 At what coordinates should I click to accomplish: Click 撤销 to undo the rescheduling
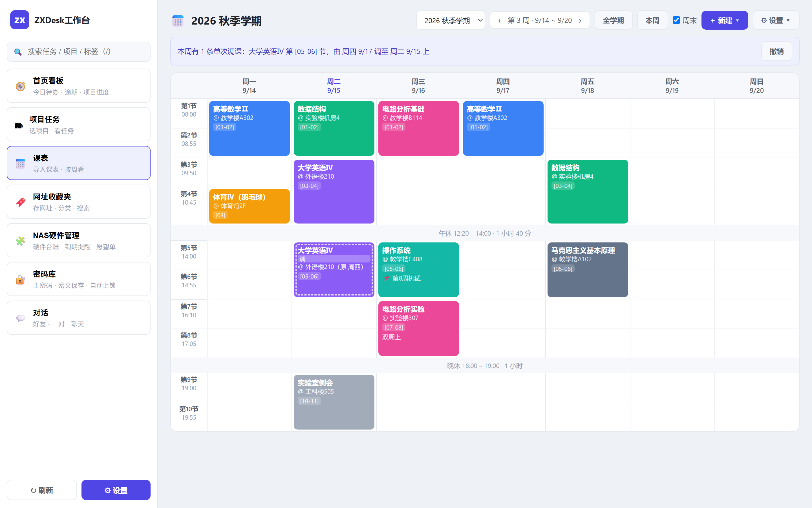tap(776, 51)
